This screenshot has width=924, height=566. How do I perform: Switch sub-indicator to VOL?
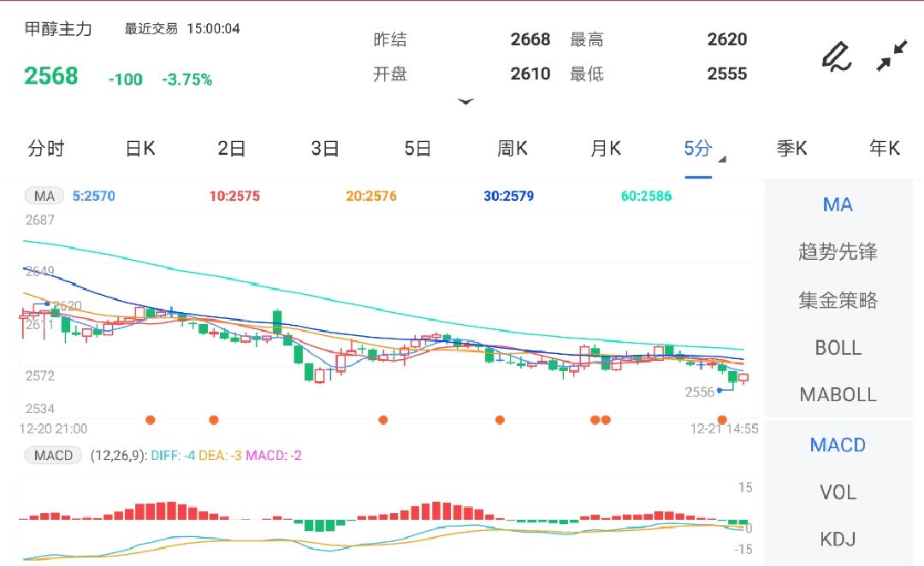point(837,492)
